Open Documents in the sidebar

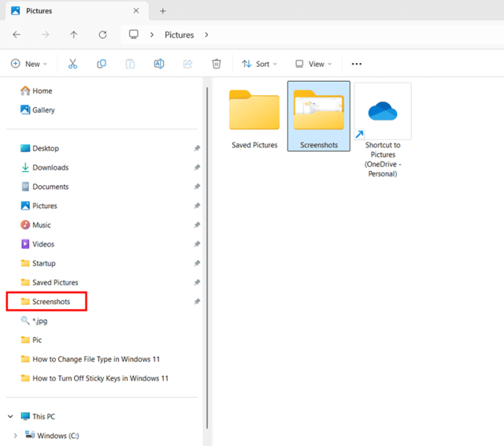[x=45, y=187]
